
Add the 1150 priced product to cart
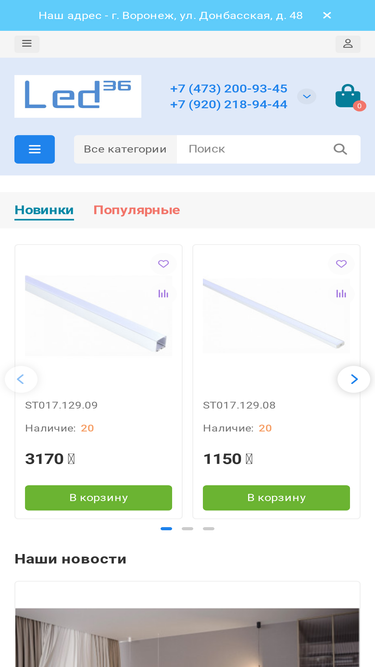click(x=276, y=498)
